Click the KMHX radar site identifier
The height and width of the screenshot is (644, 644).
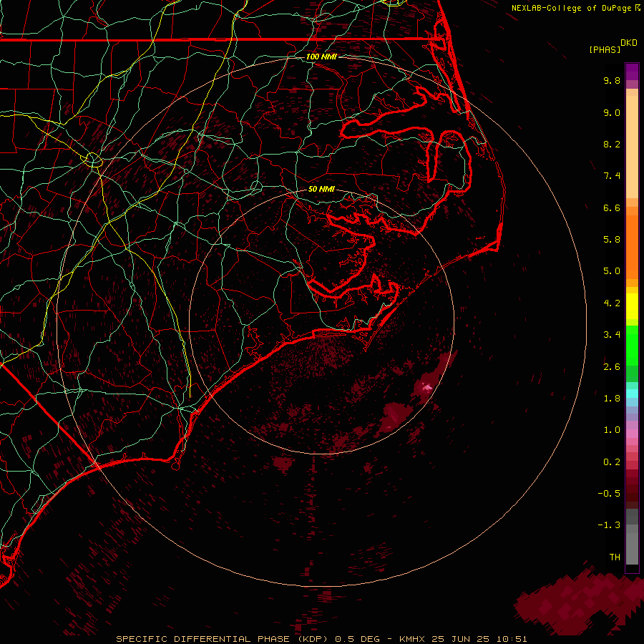[413, 639]
